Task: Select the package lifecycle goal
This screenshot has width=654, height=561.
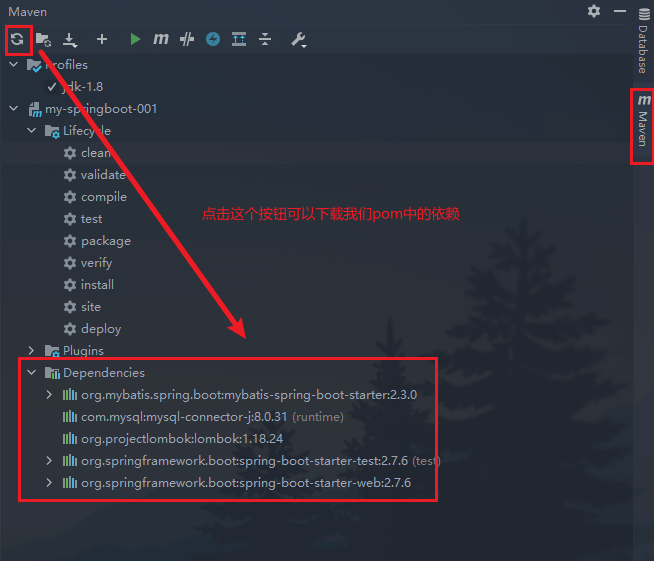Action: click(x=106, y=241)
